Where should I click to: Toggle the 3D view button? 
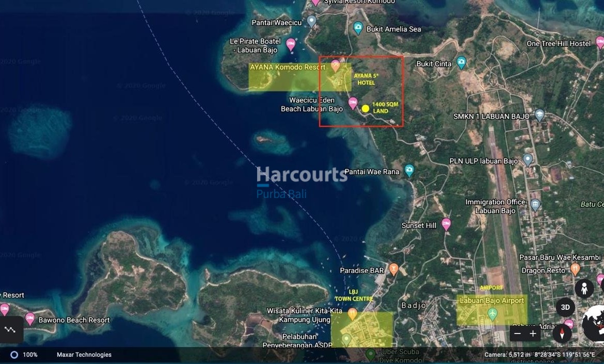(x=565, y=307)
